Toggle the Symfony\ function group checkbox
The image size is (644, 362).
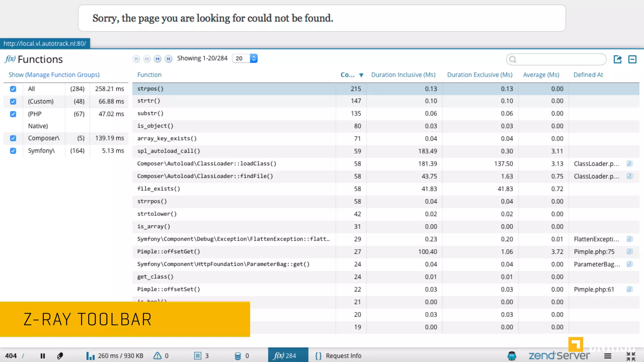click(13, 151)
